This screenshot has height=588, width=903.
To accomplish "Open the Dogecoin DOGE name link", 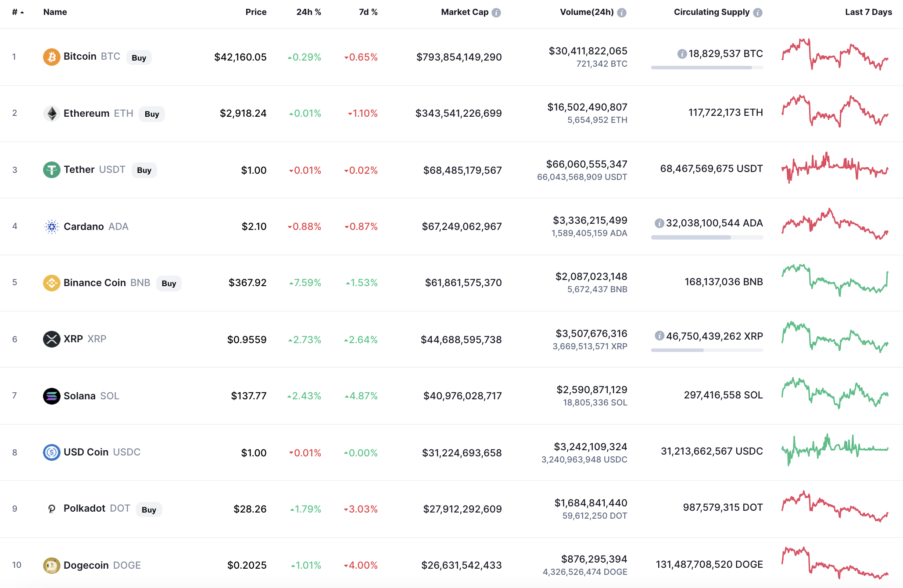I will click(x=102, y=566).
